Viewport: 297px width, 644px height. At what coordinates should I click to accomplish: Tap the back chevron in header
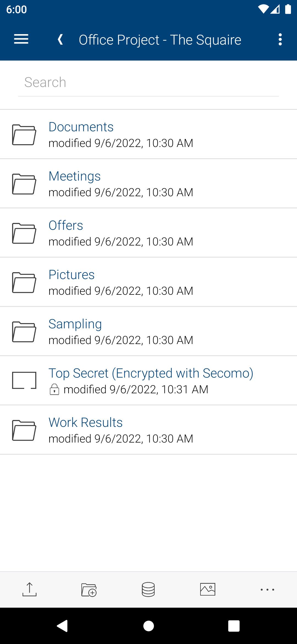(60, 40)
